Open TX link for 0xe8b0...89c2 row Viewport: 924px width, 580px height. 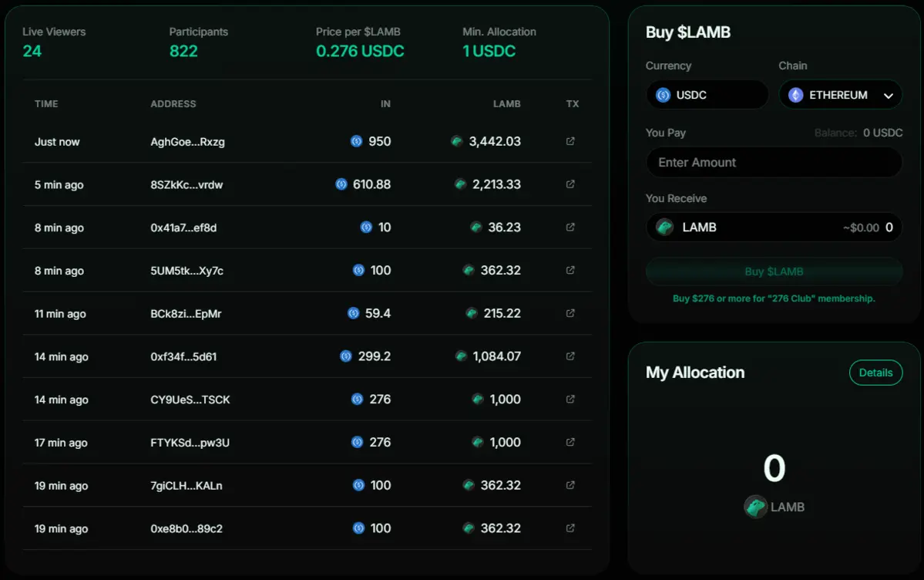click(570, 528)
